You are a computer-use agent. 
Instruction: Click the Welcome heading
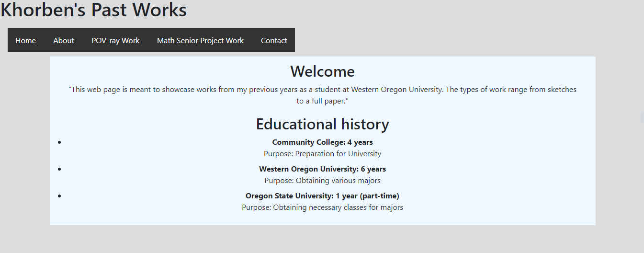tap(322, 71)
